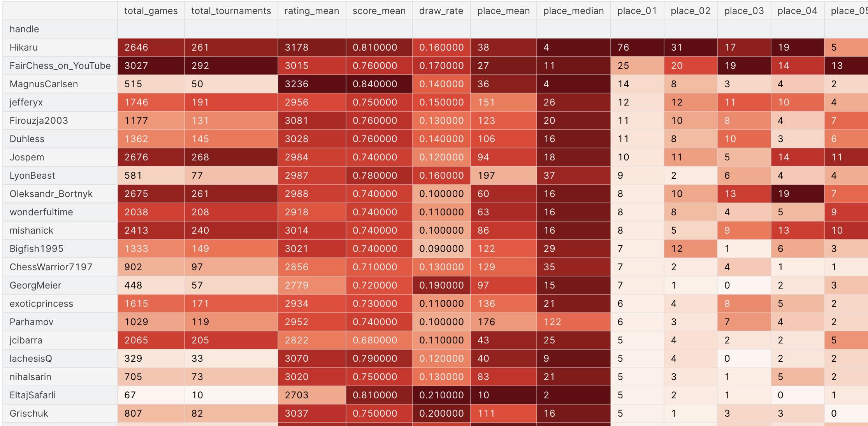
Task: Click the Grischuk row label
Action: click(29, 414)
